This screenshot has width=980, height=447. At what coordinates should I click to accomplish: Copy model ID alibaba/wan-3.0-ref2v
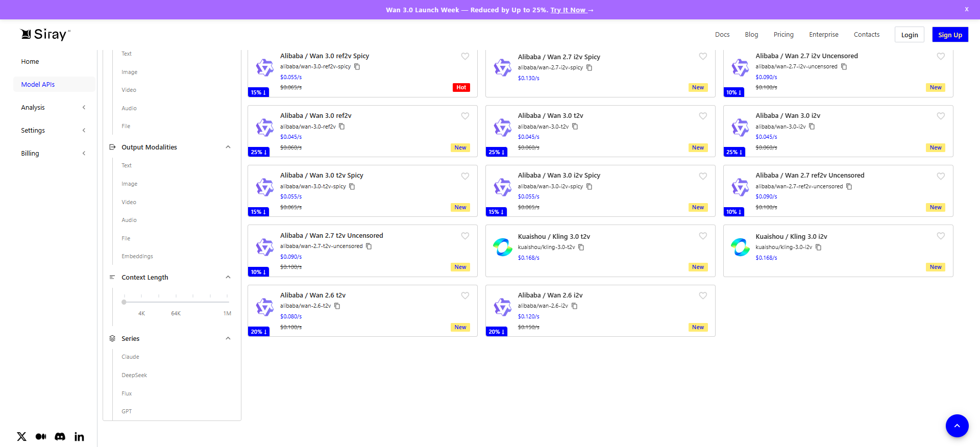(342, 127)
